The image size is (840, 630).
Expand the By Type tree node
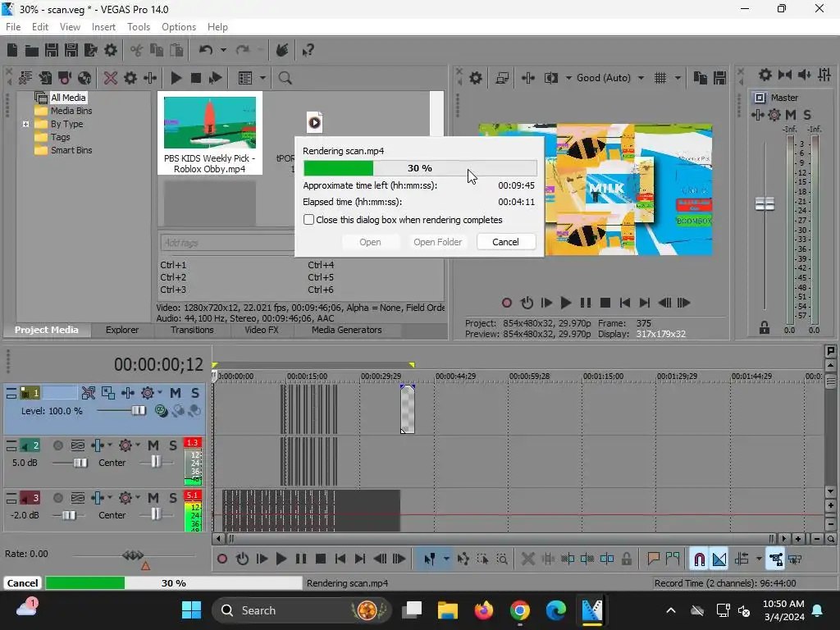(x=25, y=125)
